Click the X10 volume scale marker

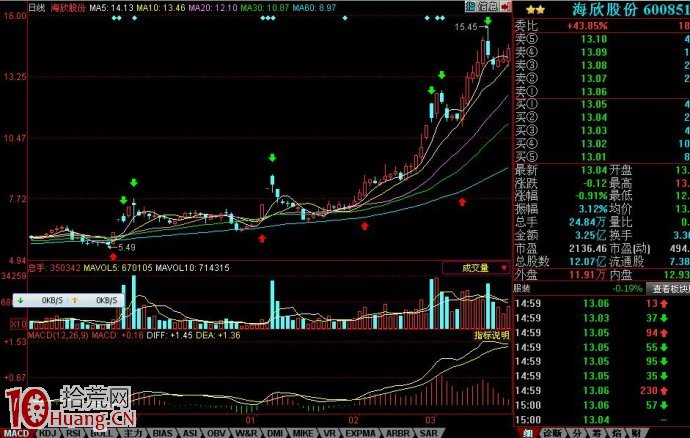pos(17,324)
